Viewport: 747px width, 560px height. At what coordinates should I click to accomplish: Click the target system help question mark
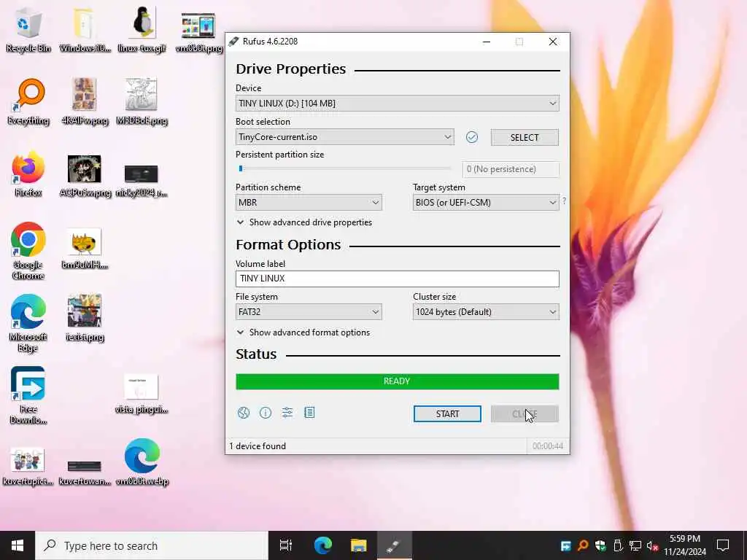tap(564, 201)
